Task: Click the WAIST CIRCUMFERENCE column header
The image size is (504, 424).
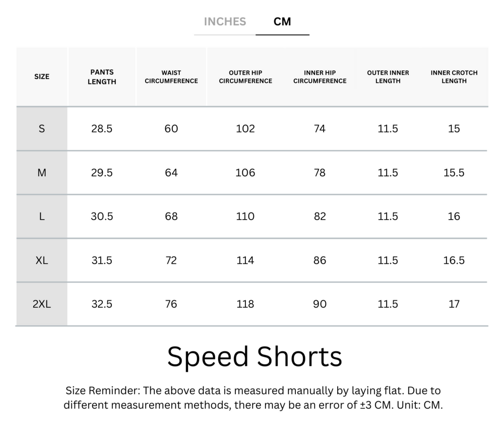Action: click(171, 77)
